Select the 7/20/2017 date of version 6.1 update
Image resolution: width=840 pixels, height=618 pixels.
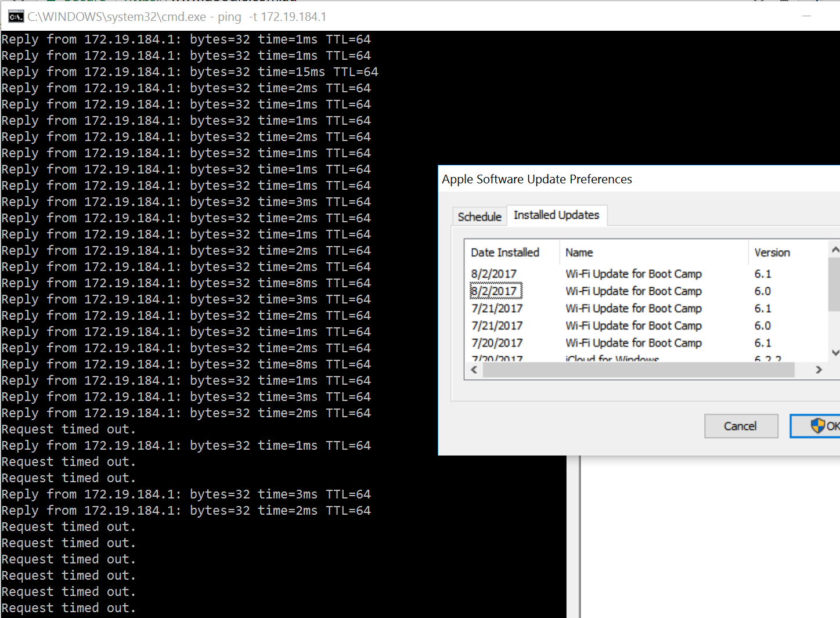pyautogui.click(x=497, y=344)
